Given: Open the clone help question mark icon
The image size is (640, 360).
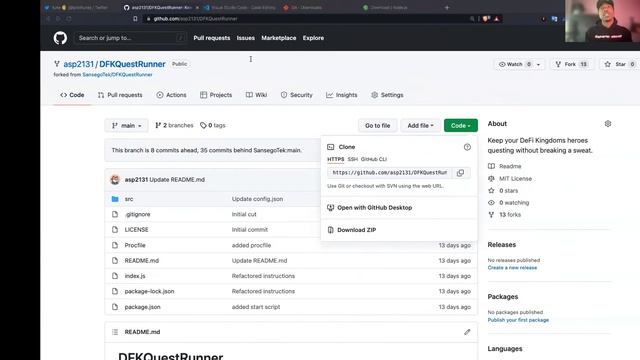Looking at the screenshot, I should pyautogui.click(x=467, y=147).
